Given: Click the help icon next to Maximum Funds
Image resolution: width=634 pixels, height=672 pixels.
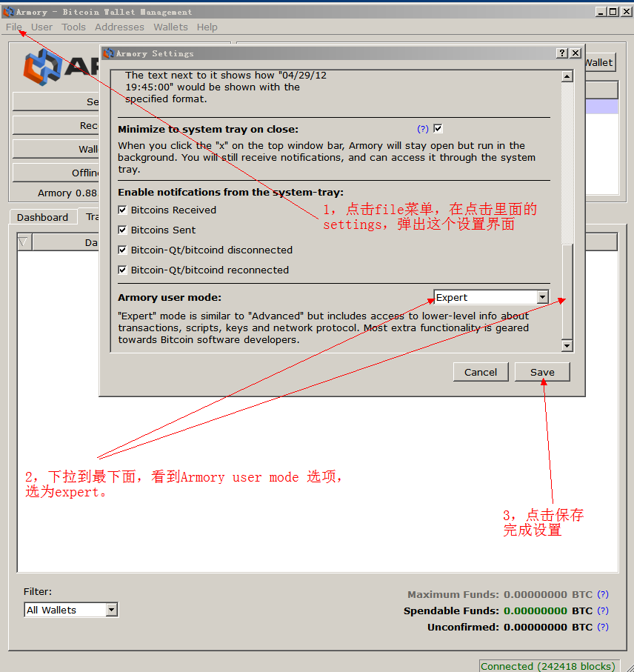Looking at the screenshot, I should click(x=603, y=594).
